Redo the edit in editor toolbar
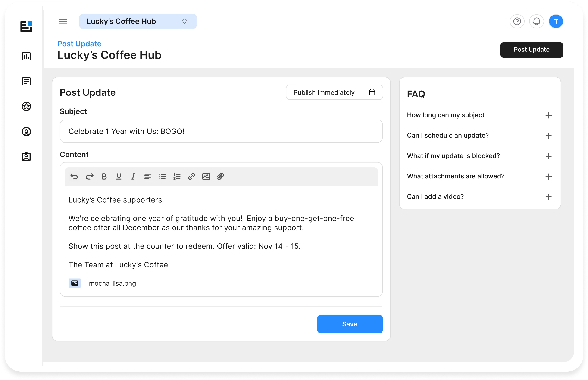The height and width of the screenshot is (380, 588). pyautogui.click(x=90, y=176)
